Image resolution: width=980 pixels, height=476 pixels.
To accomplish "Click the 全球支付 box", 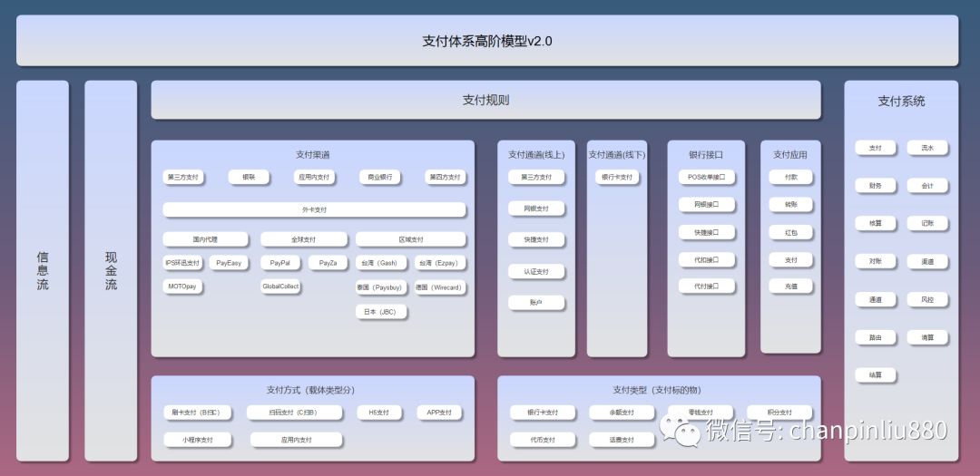I will click(304, 239).
